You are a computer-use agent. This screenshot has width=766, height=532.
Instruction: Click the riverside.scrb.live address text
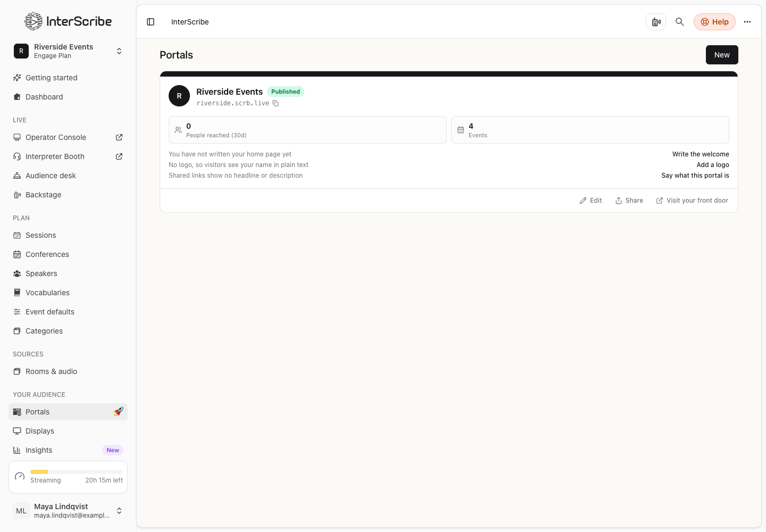[x=232, y=103]
